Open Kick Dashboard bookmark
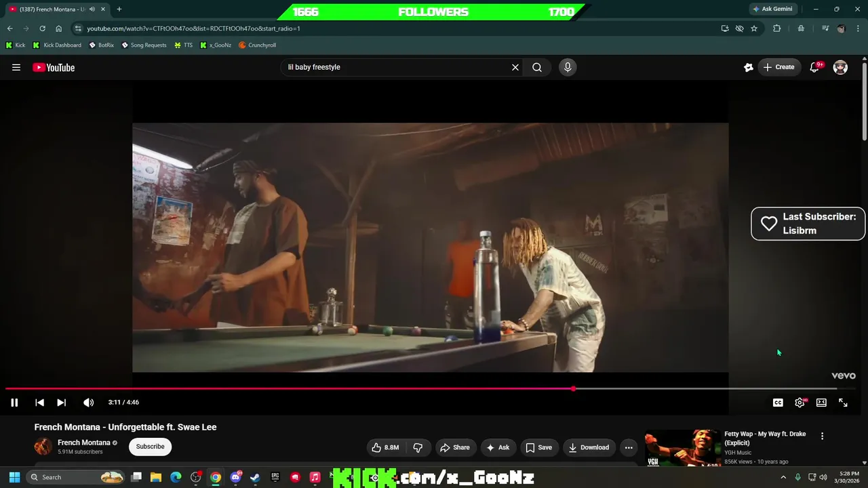The image size is (868, 488). pyautogui.click(x=57, y=45)
